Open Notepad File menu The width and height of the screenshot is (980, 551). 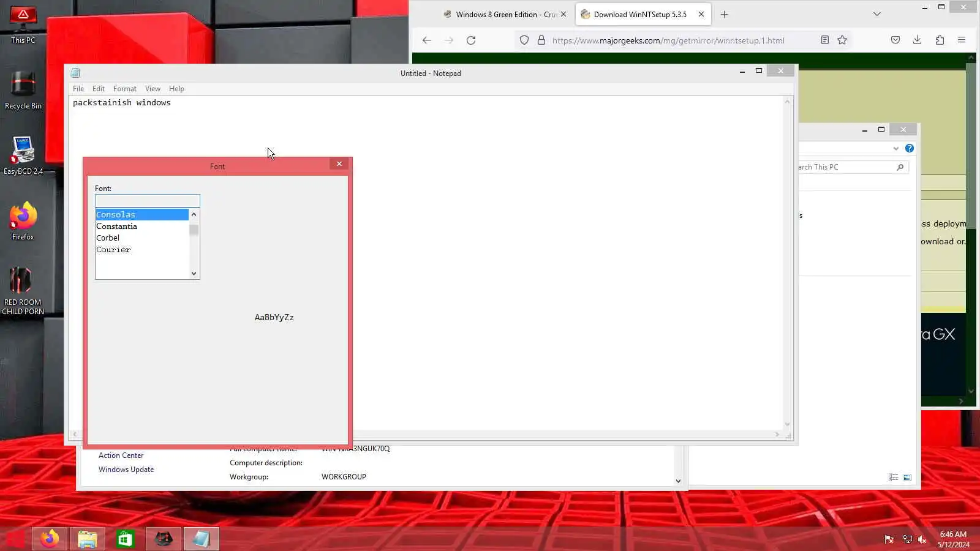coord(78,89)
